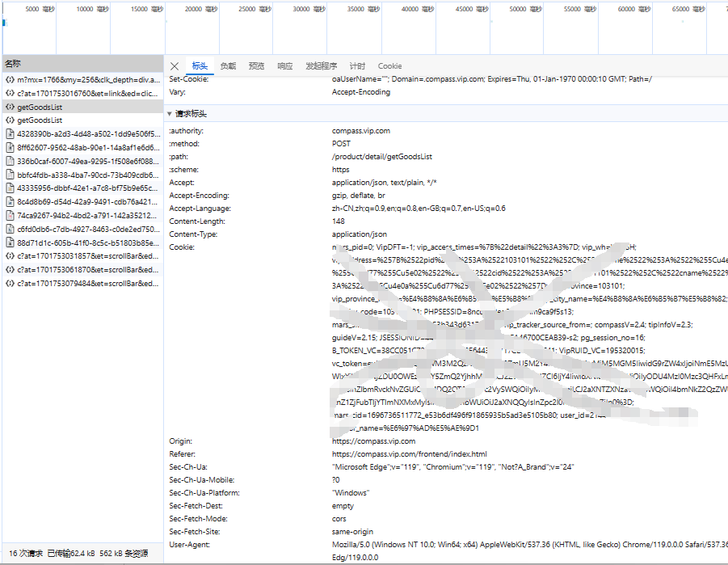Close the request details panel
This screenshot has width=728, height=565.
tap(175, 65)
